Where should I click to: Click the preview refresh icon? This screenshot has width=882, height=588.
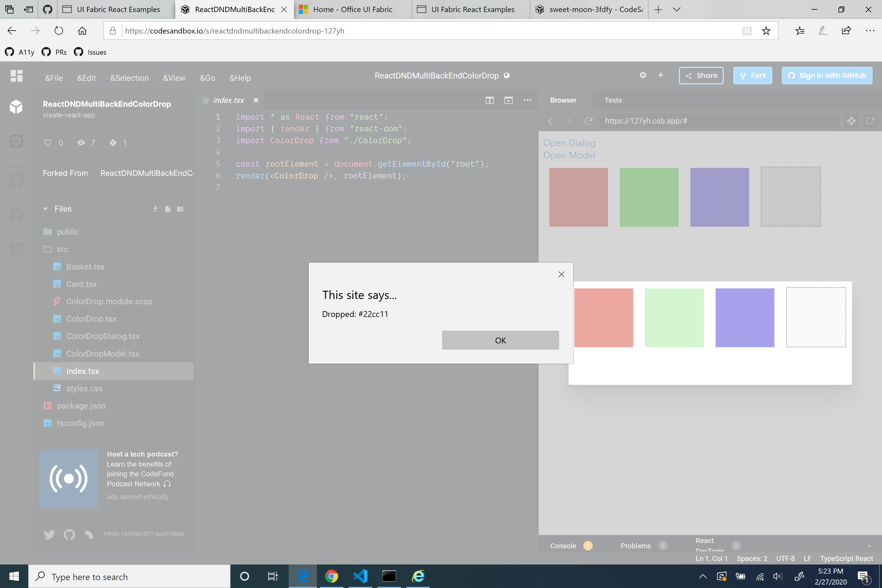[x=588, y=121]
